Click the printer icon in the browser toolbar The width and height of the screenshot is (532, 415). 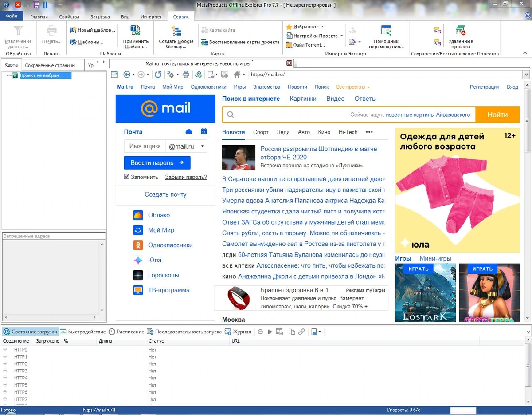(186, 75)
